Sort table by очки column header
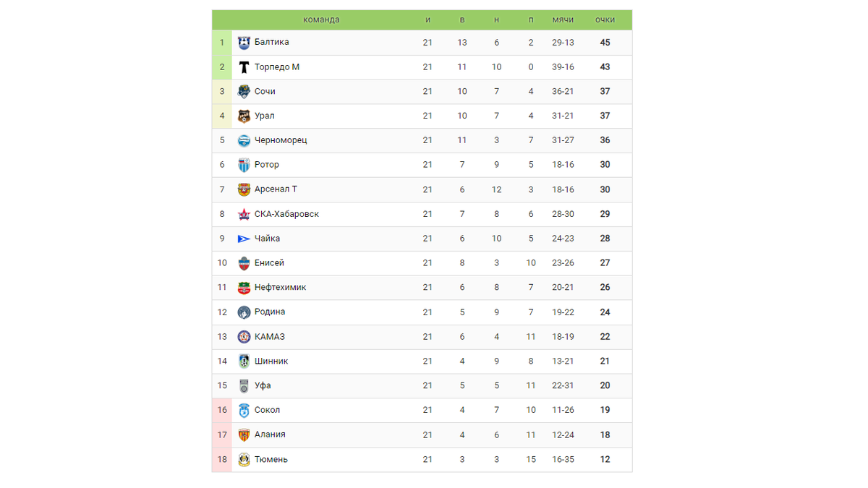This screenshot has width=868, height=488. pos(605,20)
